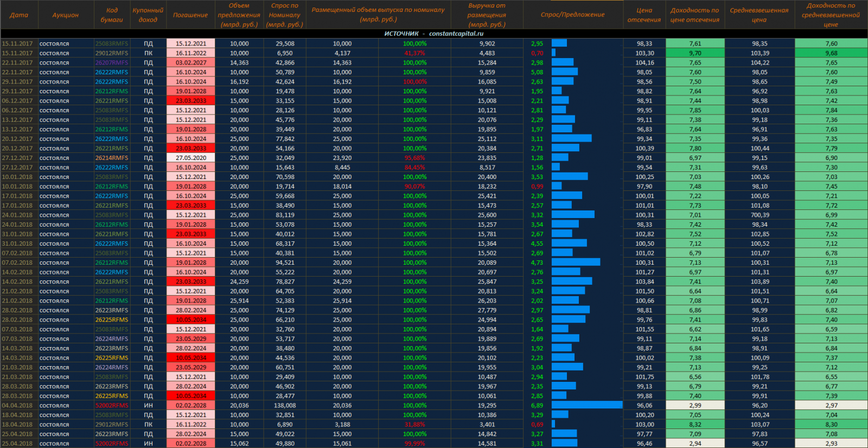Click the 99,99% placement percentage cell
The image size is (868, 448).
pos(414,444)
